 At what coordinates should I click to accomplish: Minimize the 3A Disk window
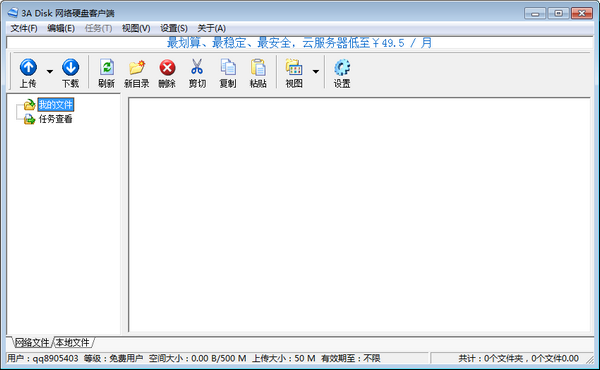tap(535, 13)
